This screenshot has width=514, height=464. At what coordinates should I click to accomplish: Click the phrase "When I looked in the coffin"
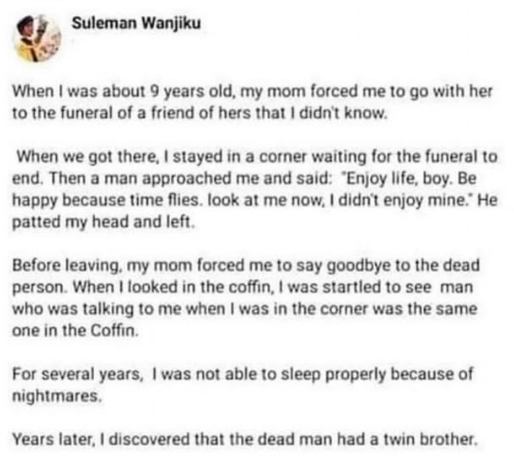pos(172,287)
